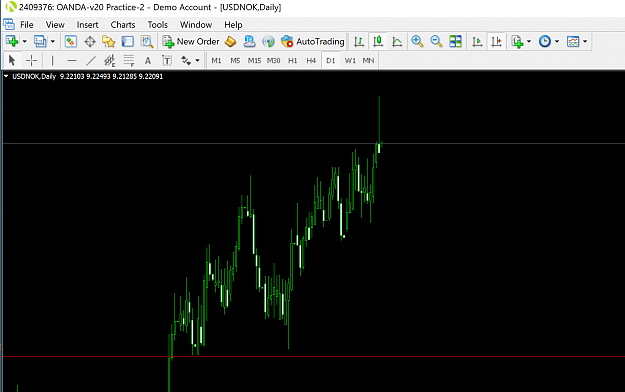This screenshot has width=625, height=392.
Task: Select the D1 daily timeframe
Action: pyautogui.click(x=331, y=61)
